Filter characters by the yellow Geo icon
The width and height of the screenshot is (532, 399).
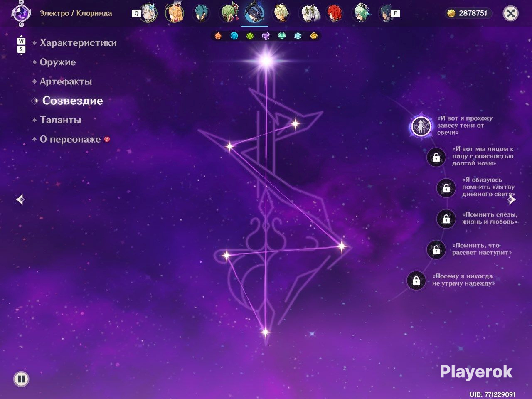(x=314, y=36)
